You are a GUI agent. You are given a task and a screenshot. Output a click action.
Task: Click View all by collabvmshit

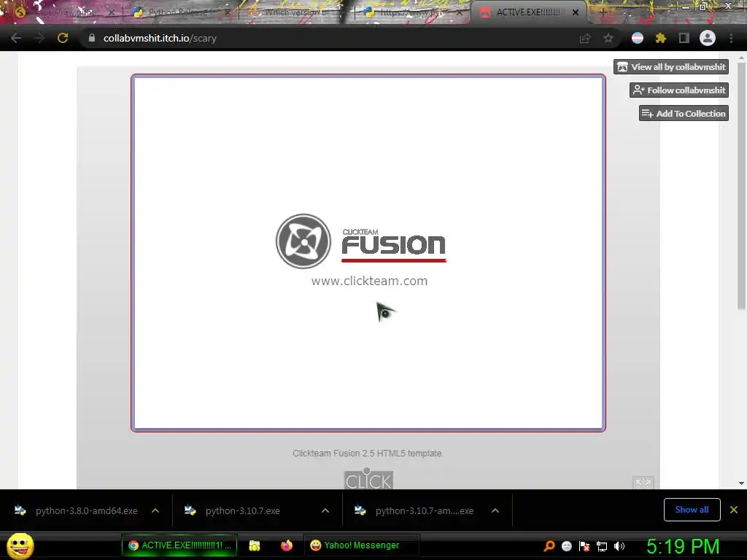[x=671, y=66]
